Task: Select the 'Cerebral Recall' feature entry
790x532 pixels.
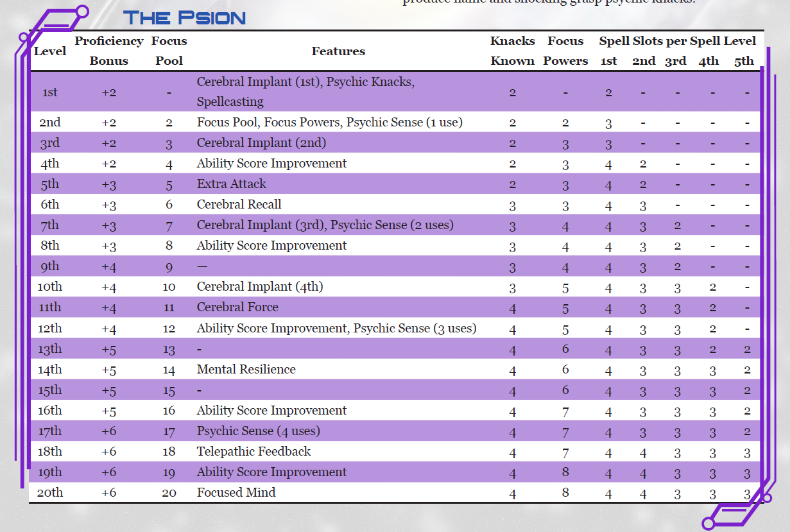Action: click(239, 205)
